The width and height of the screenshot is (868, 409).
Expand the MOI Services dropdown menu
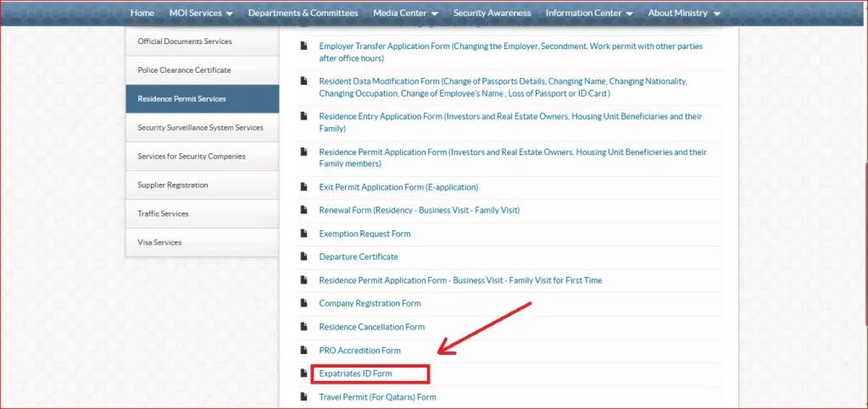pyautogui.click(x=229, y=14)
